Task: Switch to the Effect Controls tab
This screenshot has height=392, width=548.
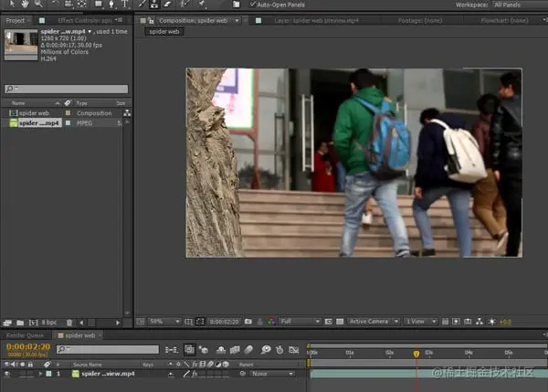Action: coord(84,21)
